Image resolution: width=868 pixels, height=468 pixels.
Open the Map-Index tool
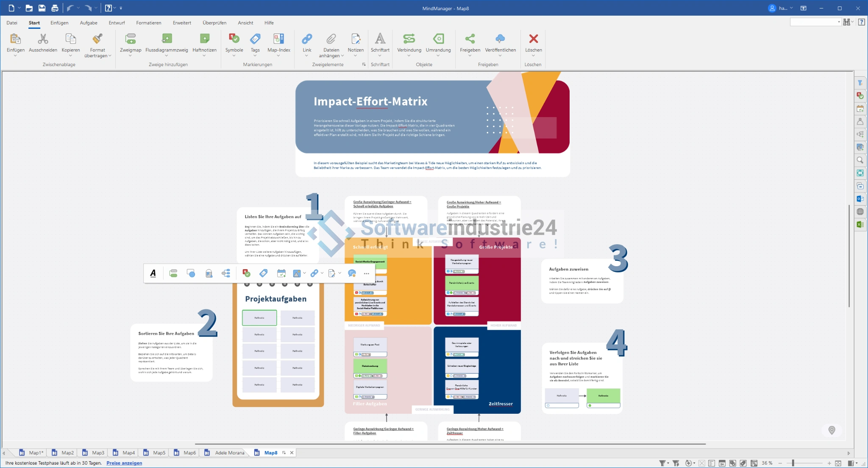click(x=278, y=39)
